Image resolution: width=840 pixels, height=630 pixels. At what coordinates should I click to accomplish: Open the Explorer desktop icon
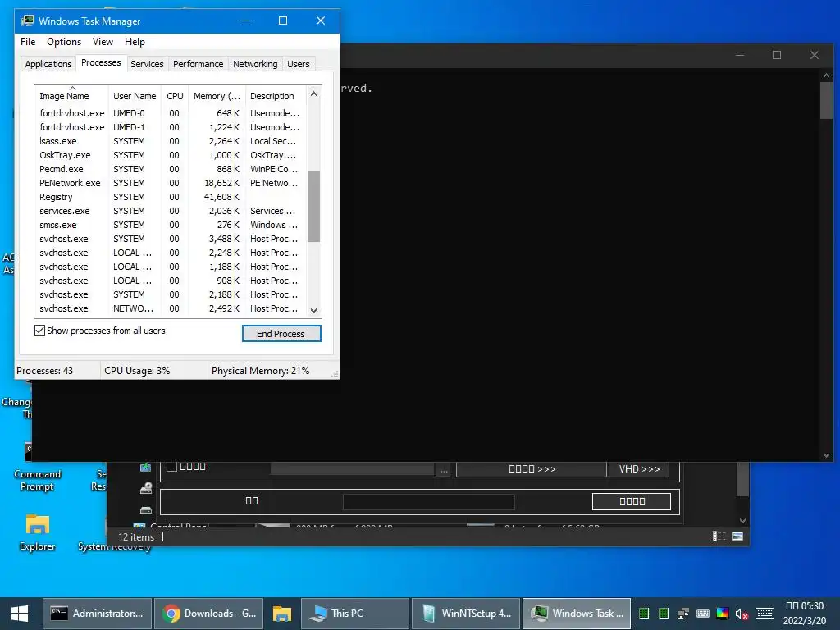click(38, 532)
